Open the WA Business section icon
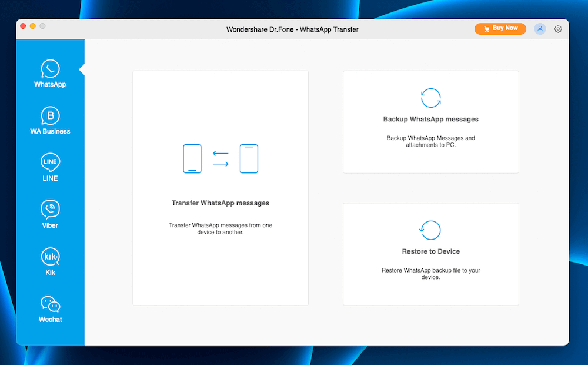Image resolution: width=588 pixels, height=365 pixels. click(x=50, y=115)
